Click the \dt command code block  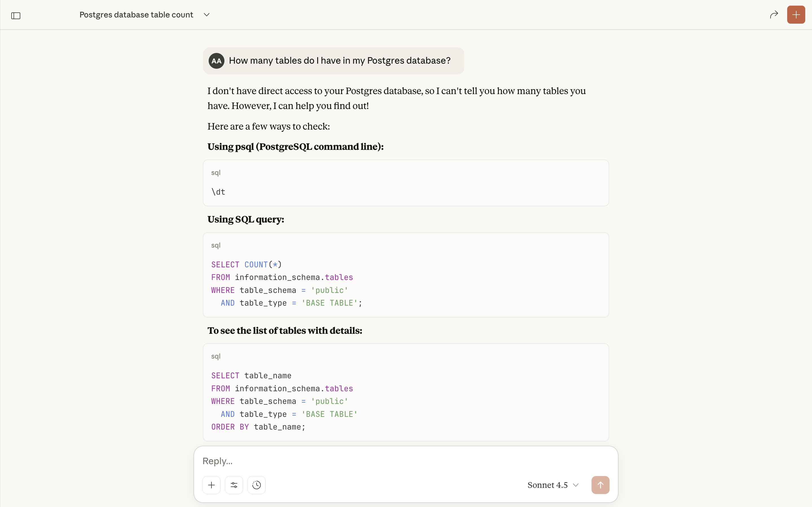pyautogui.click(x=219, y=192)
